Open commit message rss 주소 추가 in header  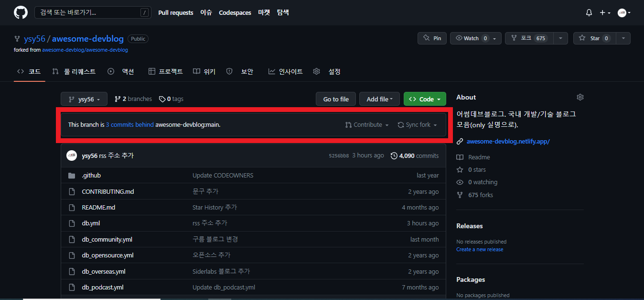117,156
